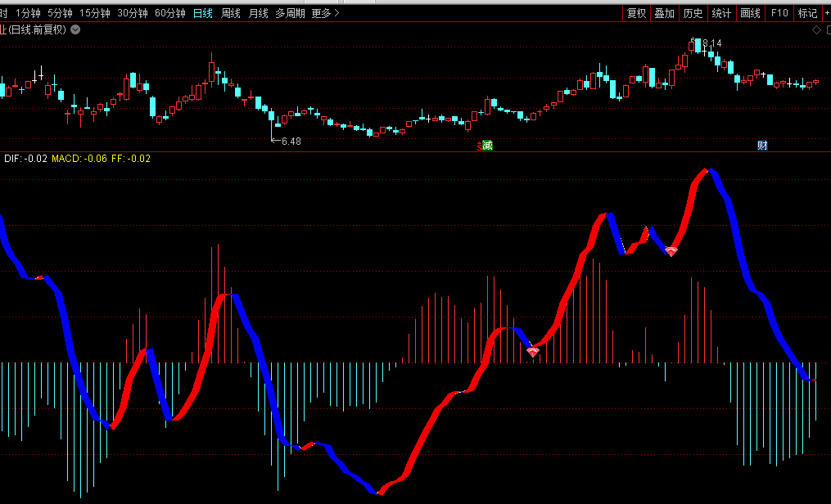Click the 6.48 low price label

[291, 142]
